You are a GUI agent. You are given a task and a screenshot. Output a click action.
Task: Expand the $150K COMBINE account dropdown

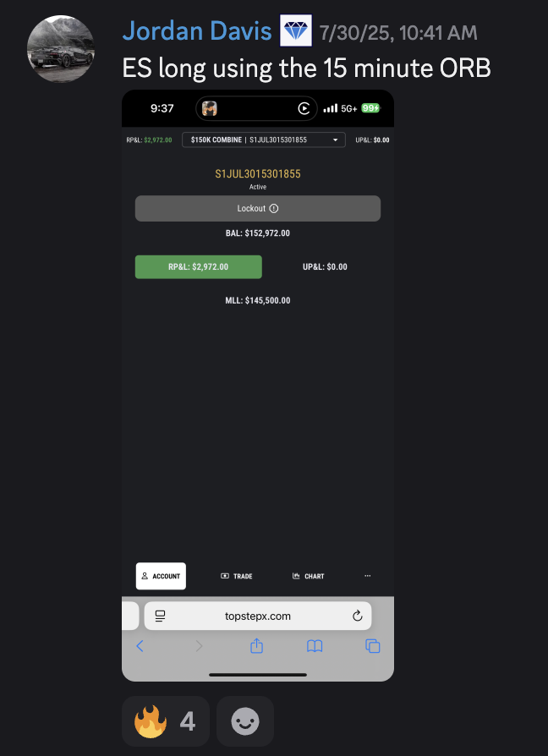[x=264, y=140]
